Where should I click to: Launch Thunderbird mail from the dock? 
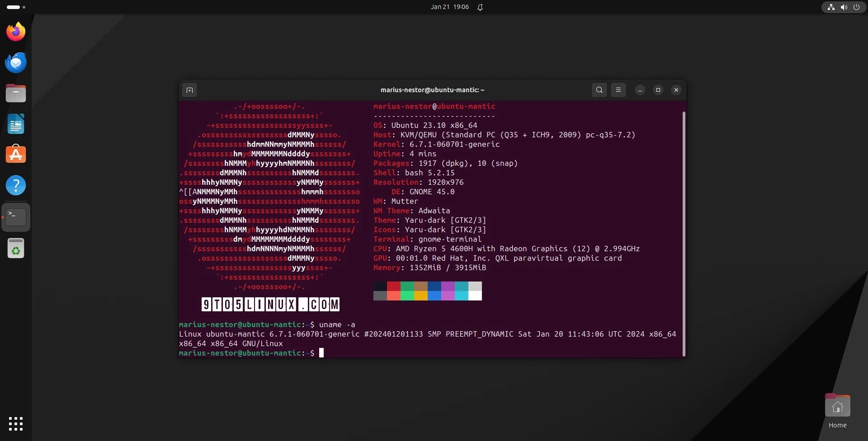pos(16,62)
